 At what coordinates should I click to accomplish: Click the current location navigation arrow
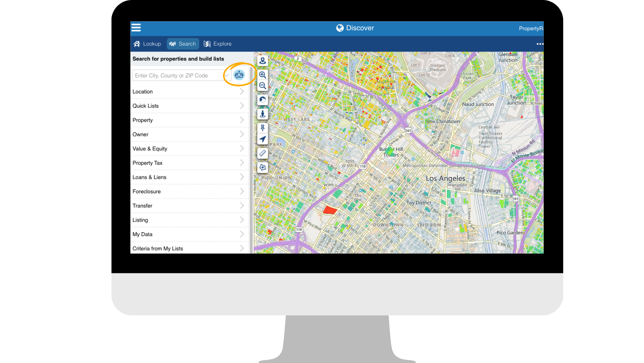point(262,139)
